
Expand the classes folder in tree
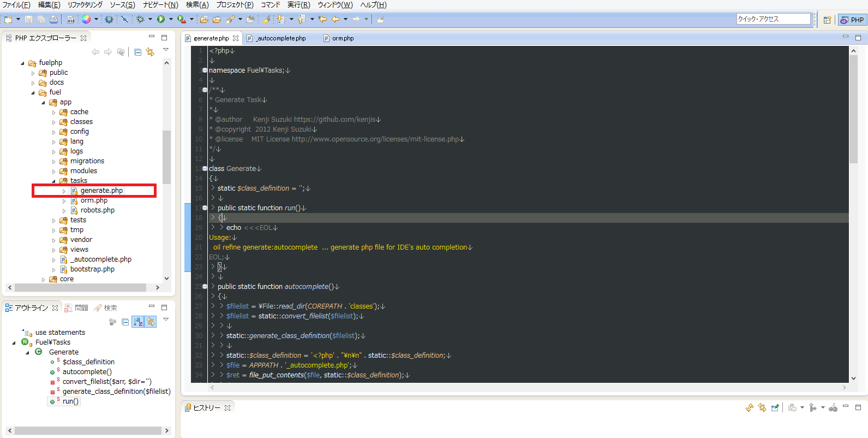click(53, 122)
